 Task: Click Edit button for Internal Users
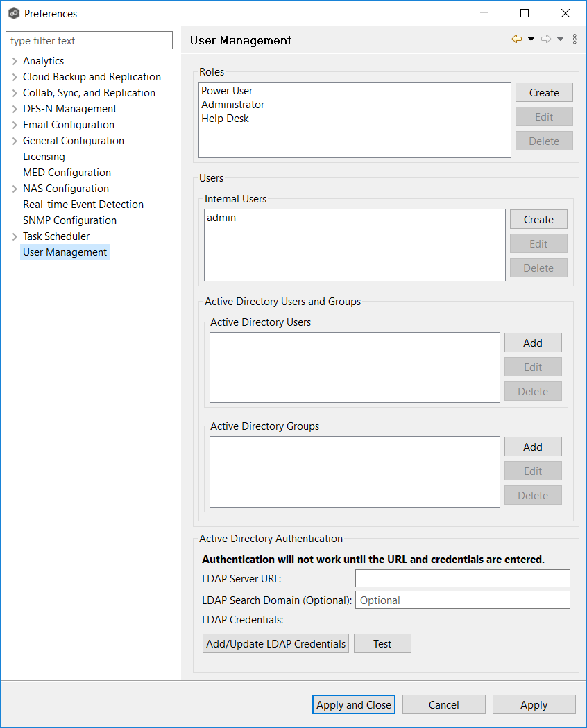click(x=538, y=243)
